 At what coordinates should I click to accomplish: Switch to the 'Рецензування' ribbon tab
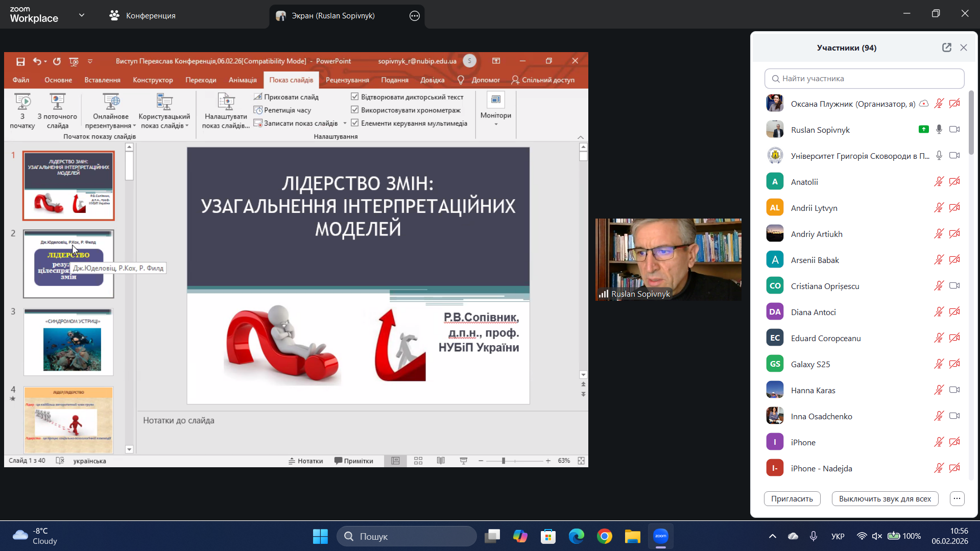tap(347, 80)
